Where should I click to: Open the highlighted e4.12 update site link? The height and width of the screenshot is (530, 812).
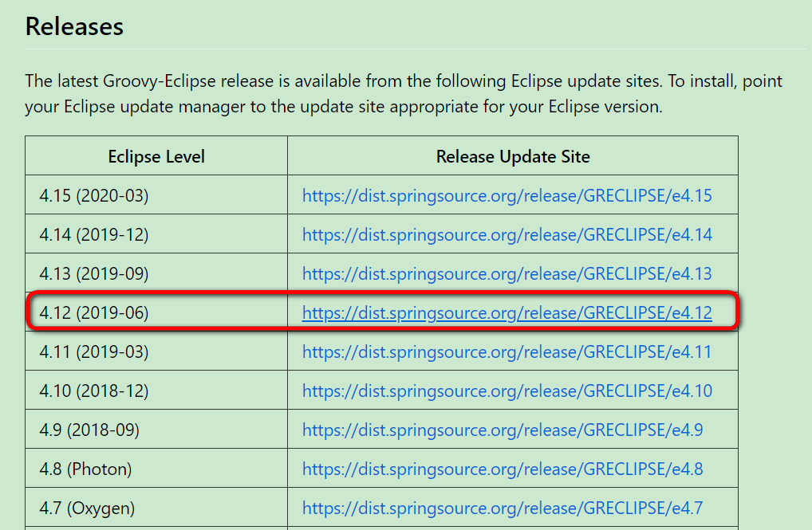click(x=507, y=312)
